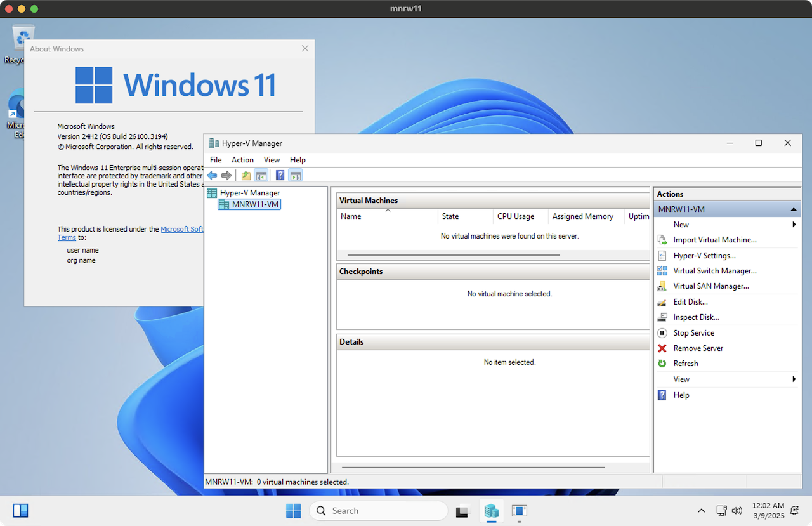This screenshot has width=812, height=526.
Task: Click the Inspect Disk icon
Action: (x=662, y=317)
